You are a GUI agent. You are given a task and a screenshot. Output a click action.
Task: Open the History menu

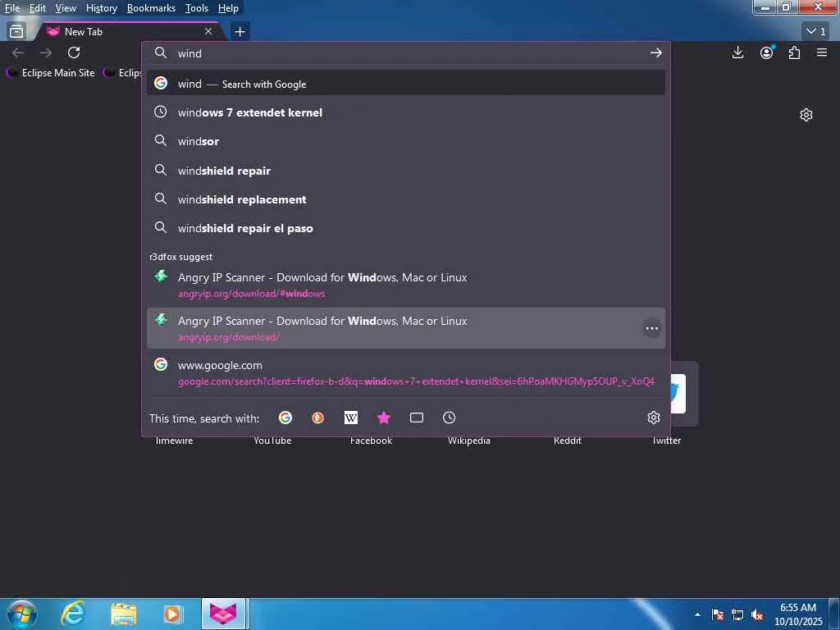tap(101, 8)
